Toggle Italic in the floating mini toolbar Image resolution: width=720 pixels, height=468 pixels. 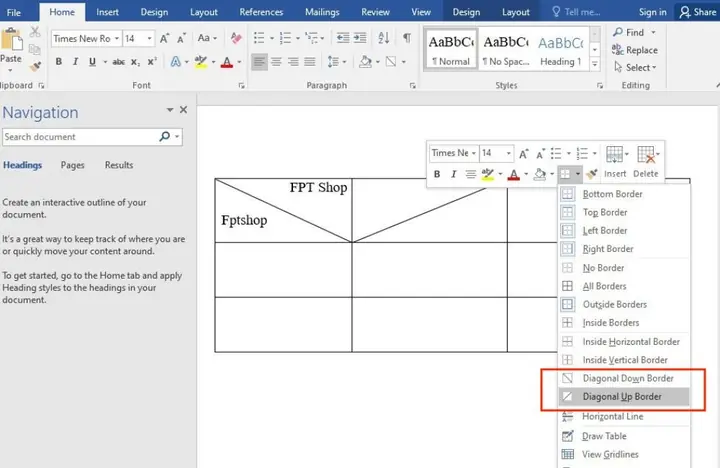pos(454,174)
